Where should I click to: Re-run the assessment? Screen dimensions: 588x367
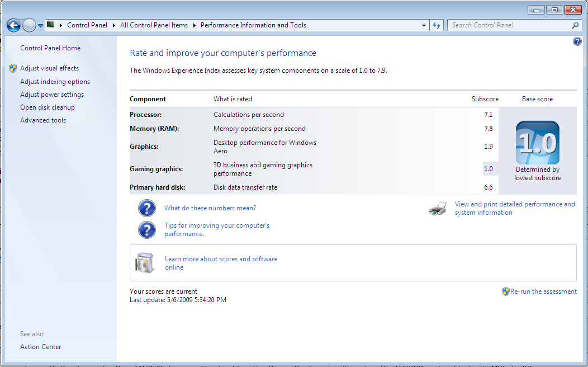pyautogui.click(x=543, y=291)
